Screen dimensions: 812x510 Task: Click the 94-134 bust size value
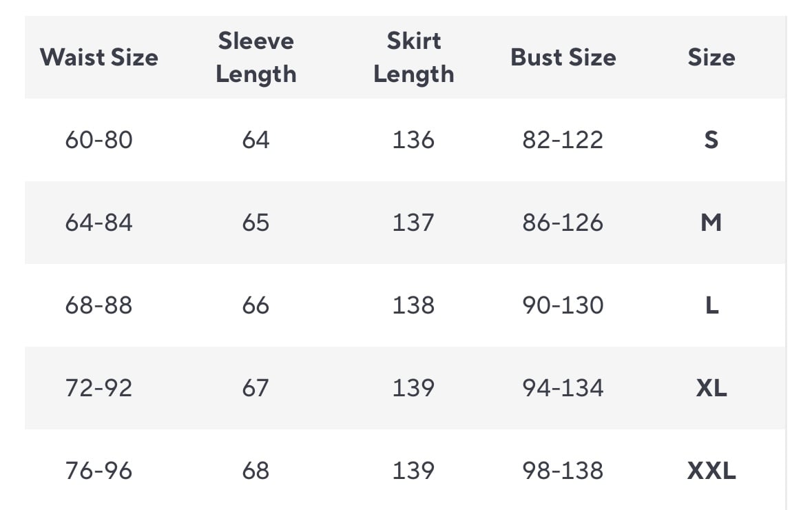pyautogui.click(x=563, y=388)
